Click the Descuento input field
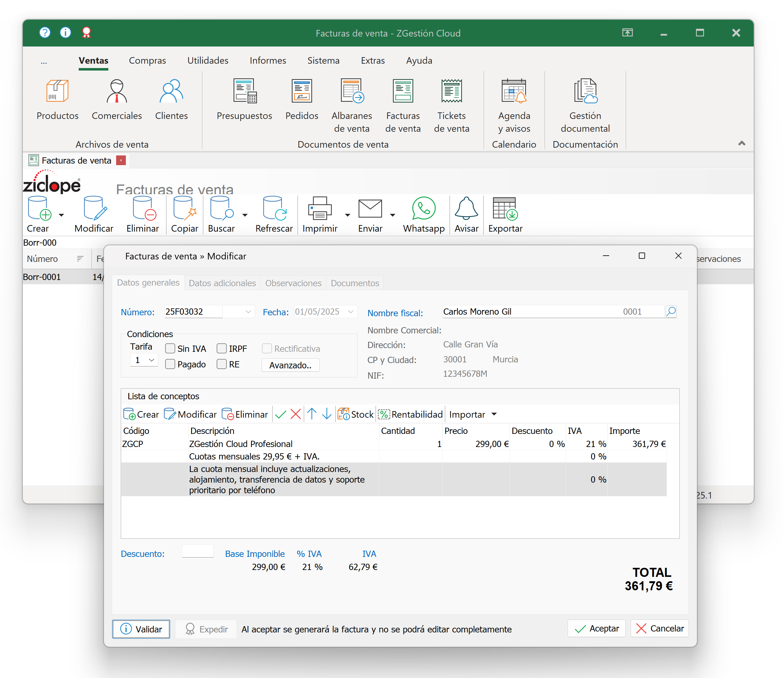 (198, 551)
